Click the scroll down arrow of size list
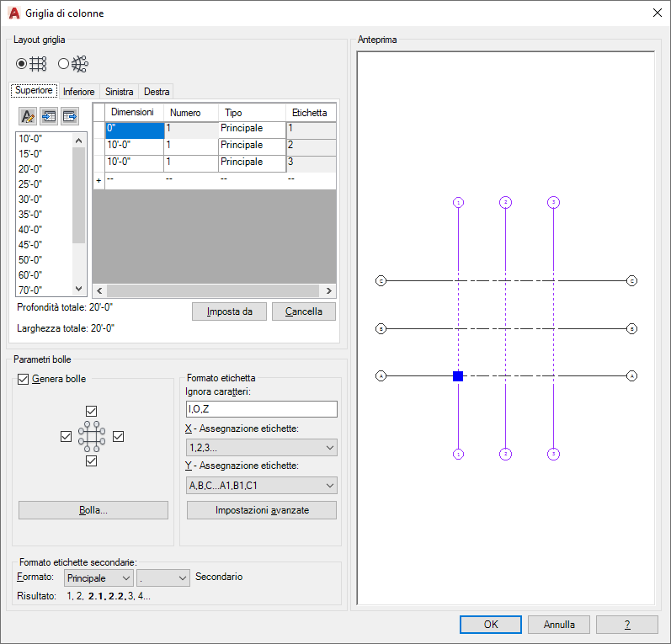 [x=79, y=289]
